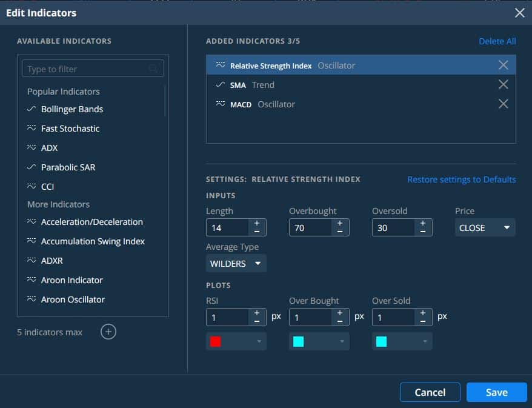Increase the Oversold input value
The height and width of the screenshot is (408, 532).
click(423, 223)
